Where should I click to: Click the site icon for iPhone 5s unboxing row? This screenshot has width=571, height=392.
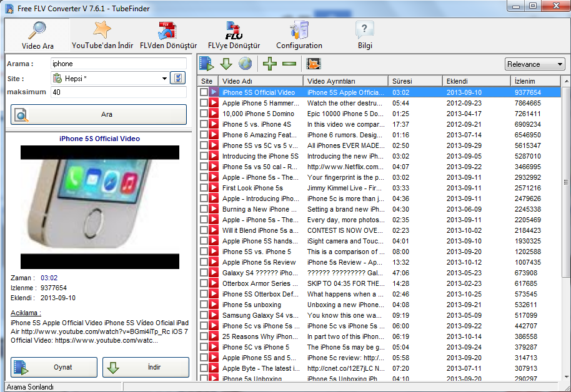(x=214, y=304)
